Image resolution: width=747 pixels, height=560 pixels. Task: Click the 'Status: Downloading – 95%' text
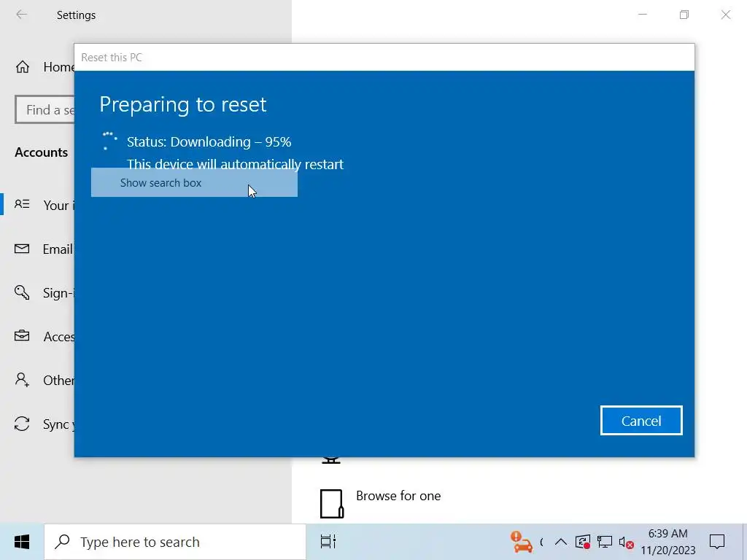[x=209, y=142]
